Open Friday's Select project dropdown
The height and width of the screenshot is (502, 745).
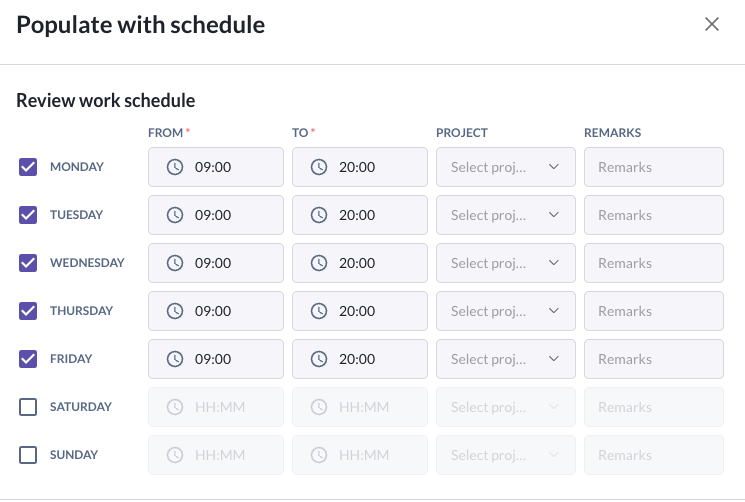(505, 359)
